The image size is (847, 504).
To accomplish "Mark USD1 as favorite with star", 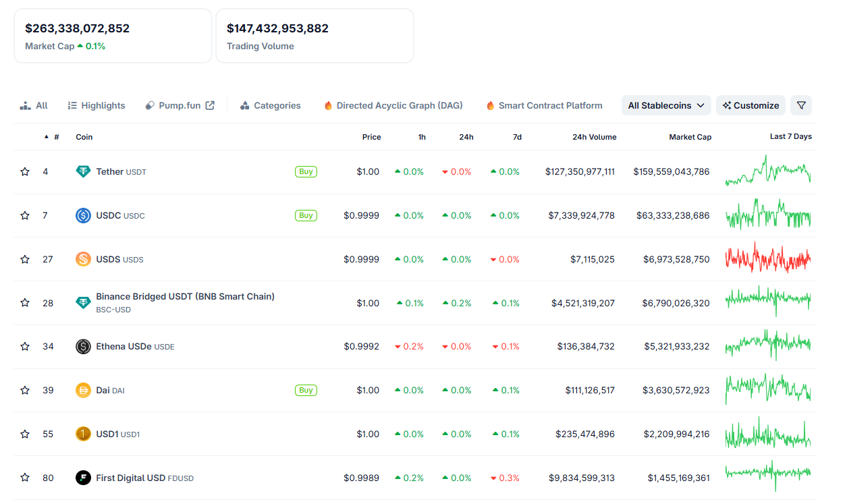I will click(25, 434).
